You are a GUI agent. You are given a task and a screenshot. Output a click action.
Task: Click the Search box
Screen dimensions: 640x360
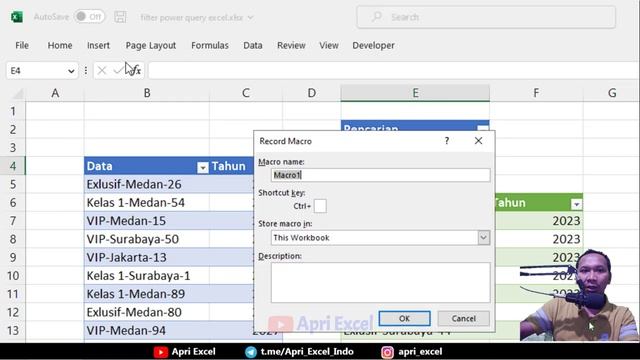(486, 17)
